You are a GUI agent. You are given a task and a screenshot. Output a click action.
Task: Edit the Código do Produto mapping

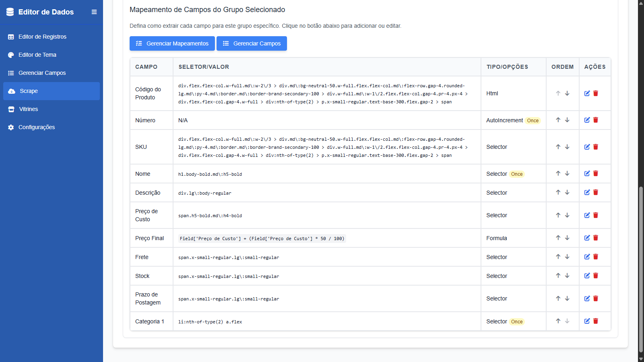coord(587,93)
